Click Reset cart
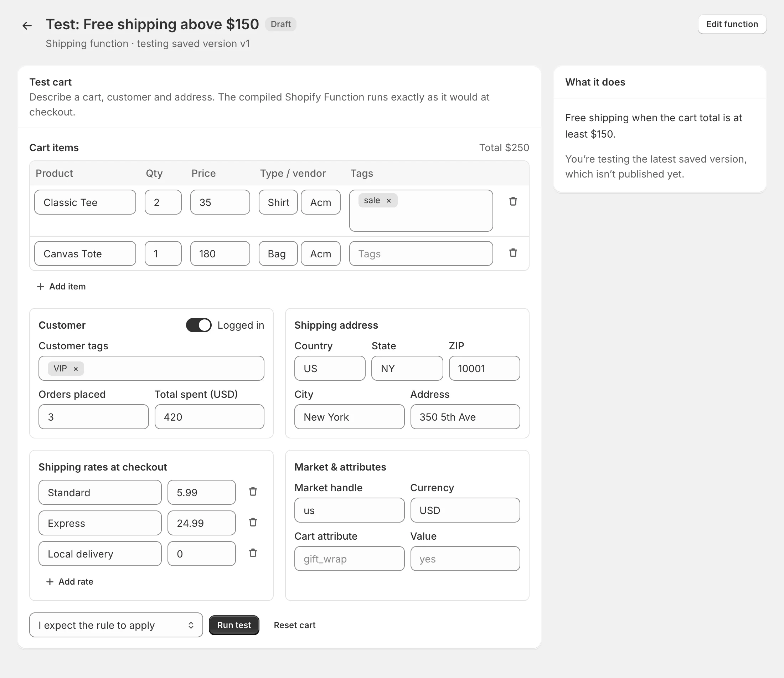The image size is (784, 678). pos(294,625)
